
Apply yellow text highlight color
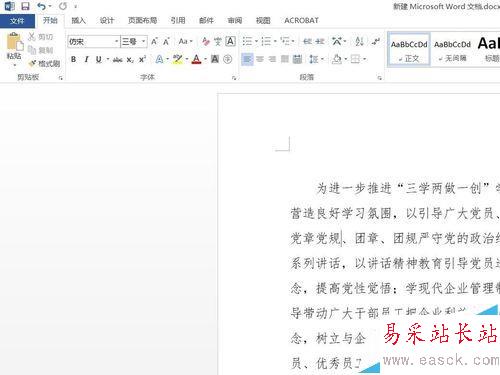178,60
